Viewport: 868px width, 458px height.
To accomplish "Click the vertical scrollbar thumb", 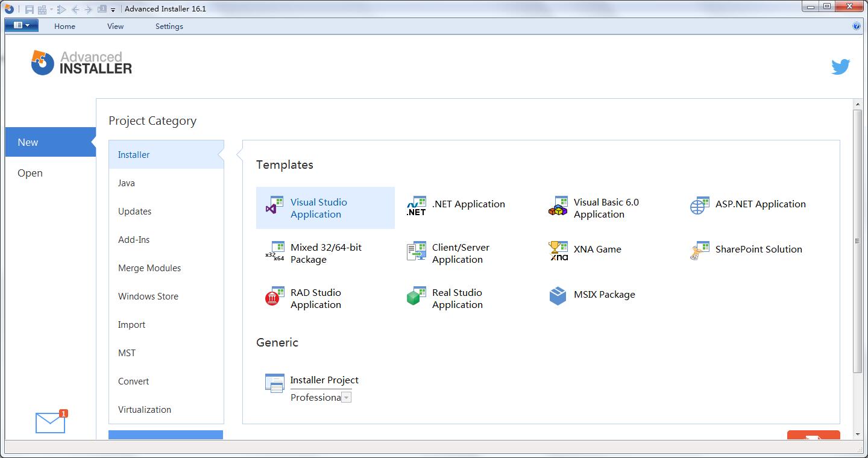I will click(x=858, y=241).
